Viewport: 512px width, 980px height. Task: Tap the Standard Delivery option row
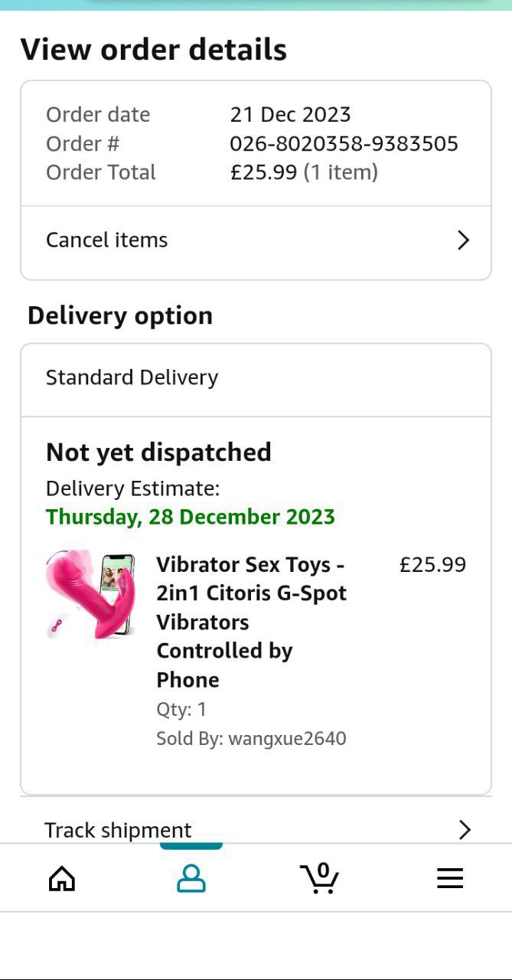pyautogui.click(x=256, y=378)
